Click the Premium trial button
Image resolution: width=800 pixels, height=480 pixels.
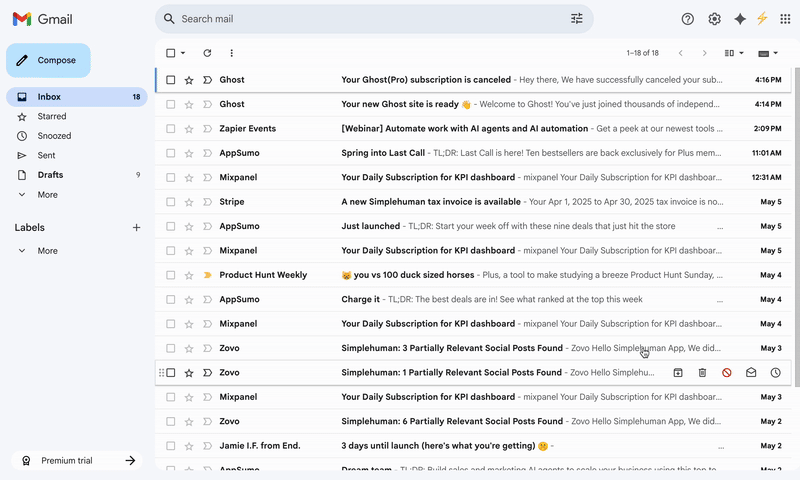77,461
